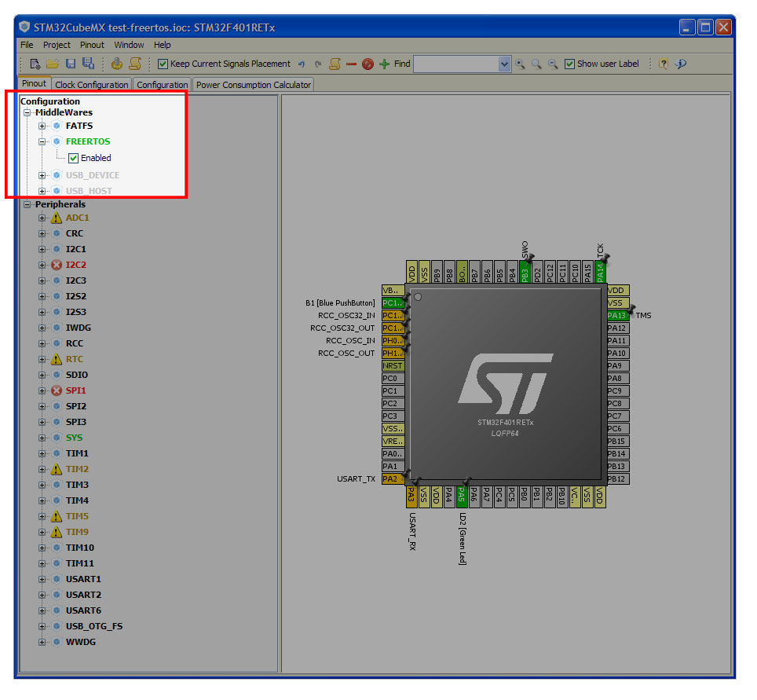Click the Redo arrow in the toolbar
This screenshot has width=757, height=700.
318,64
